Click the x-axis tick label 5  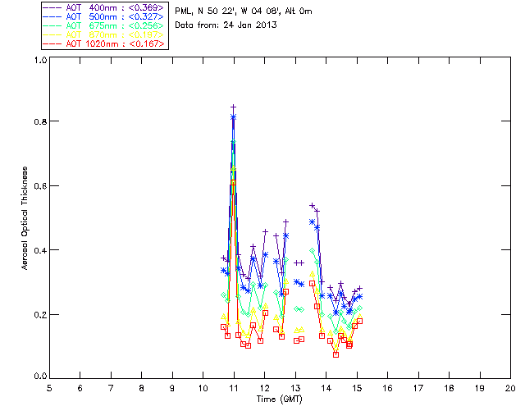click(49, 388)
